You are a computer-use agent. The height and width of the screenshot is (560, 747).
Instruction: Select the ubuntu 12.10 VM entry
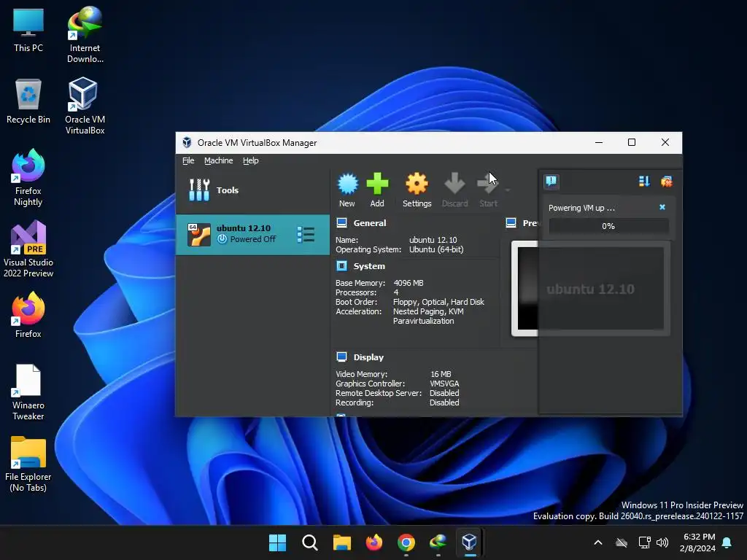(x=252, y=234)
